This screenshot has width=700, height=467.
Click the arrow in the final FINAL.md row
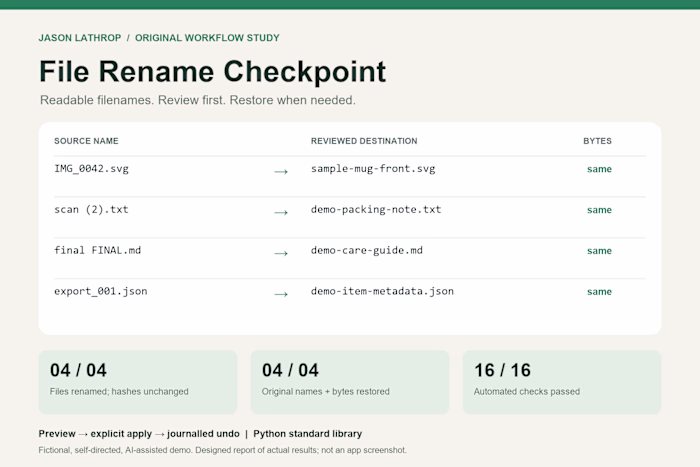click(281, 254)
